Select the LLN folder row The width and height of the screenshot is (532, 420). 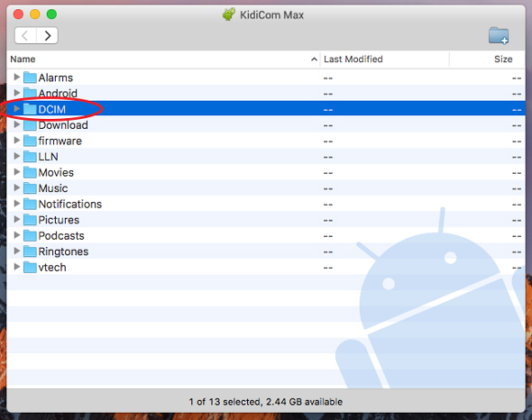point(266,157)
